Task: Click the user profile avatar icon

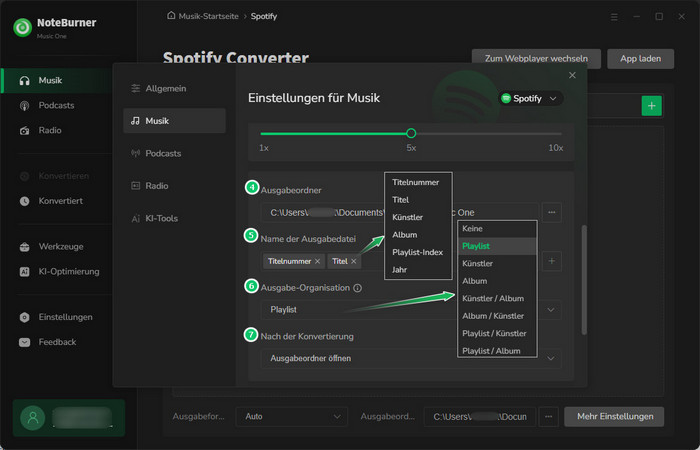Action: pos(33,418)
